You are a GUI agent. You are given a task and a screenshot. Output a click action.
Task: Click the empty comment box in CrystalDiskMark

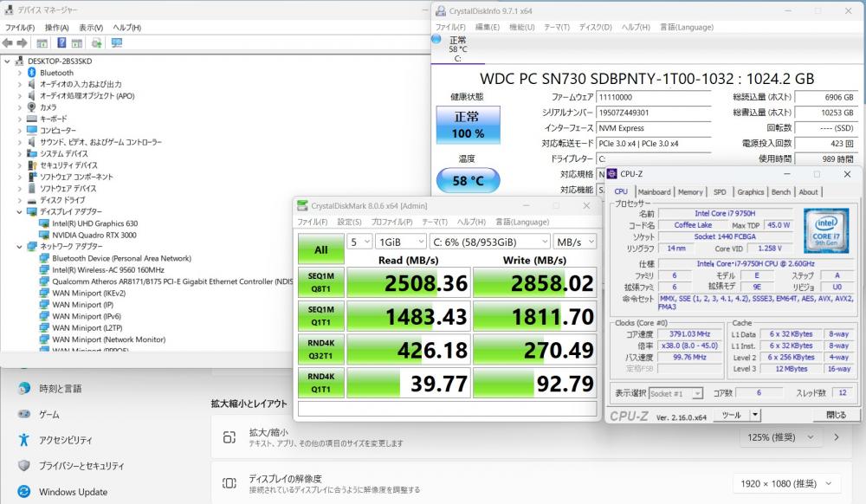pyautogui.click(x=448, y=409)
